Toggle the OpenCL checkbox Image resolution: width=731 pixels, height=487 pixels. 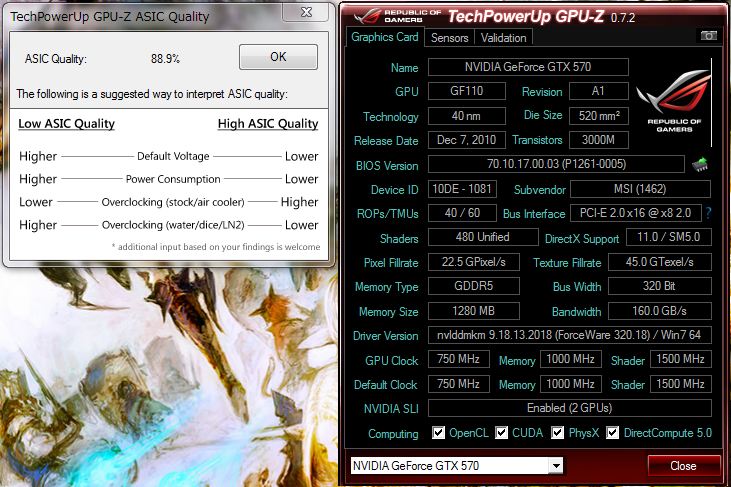[x=438, y=433]
